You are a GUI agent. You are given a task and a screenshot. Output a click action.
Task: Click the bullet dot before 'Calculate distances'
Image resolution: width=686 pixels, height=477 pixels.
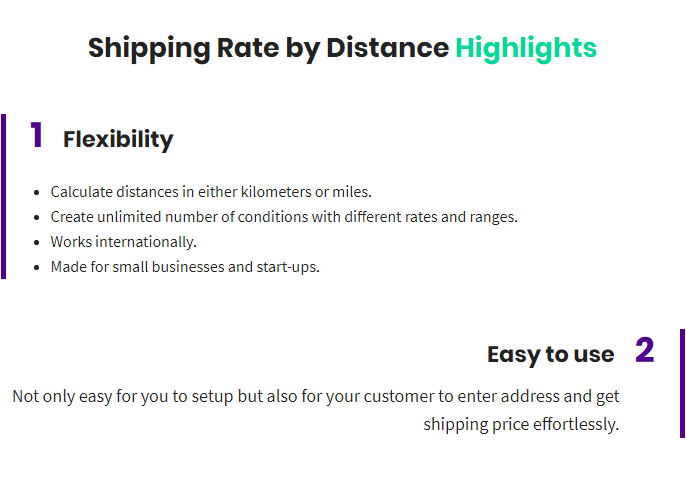click(x=36, y=193)
